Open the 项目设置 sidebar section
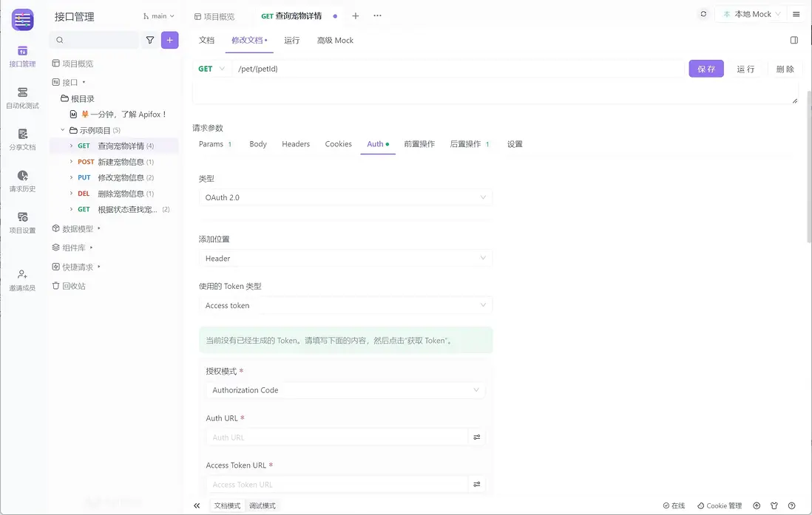This screenshot has width=812, height=515. pyautogui.click(x=22, y=223)
